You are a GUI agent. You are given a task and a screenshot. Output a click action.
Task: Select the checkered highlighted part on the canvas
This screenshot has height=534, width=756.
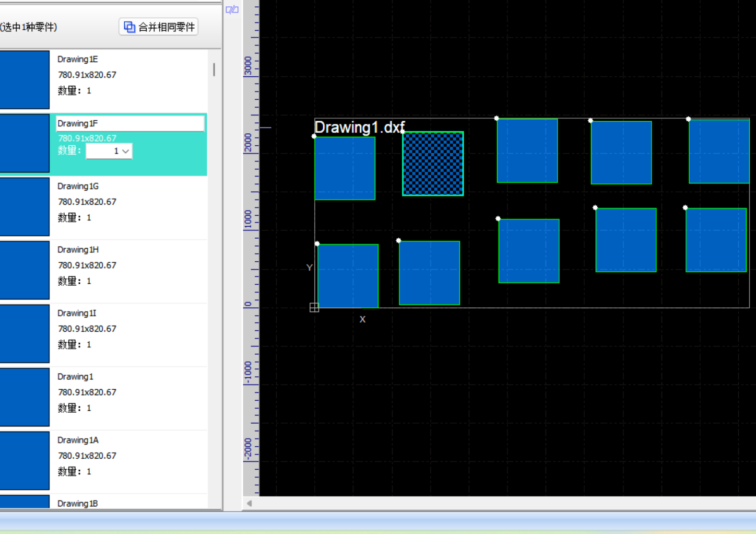(433, 164)
